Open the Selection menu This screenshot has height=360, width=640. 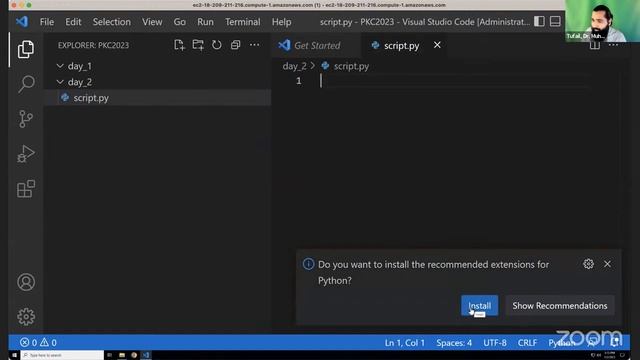pos(111,22)
